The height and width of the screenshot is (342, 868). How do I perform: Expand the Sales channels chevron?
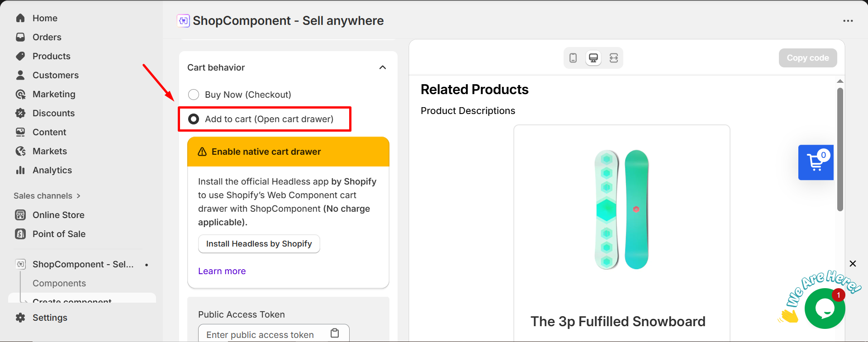78,196
